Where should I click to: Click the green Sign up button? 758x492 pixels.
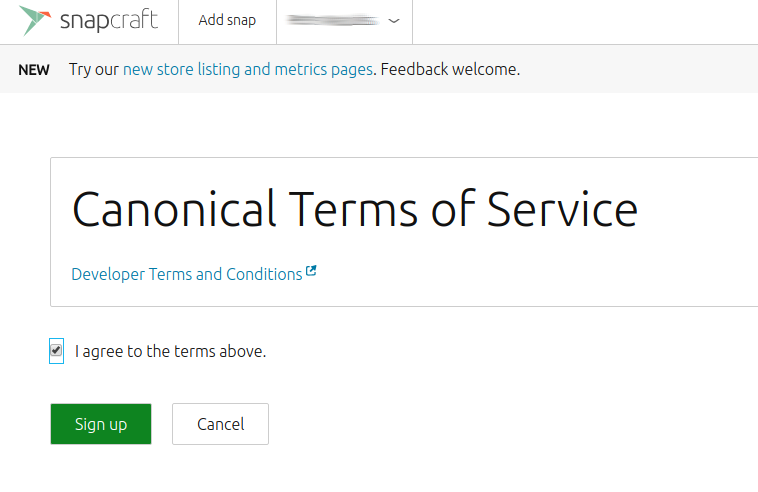101,424
